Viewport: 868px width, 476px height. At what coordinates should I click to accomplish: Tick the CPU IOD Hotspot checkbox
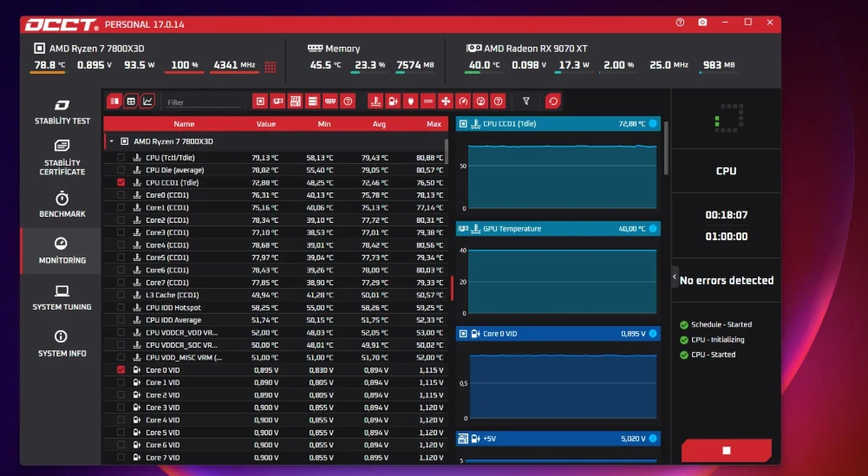pyautogui.click(x=121, y=308)
